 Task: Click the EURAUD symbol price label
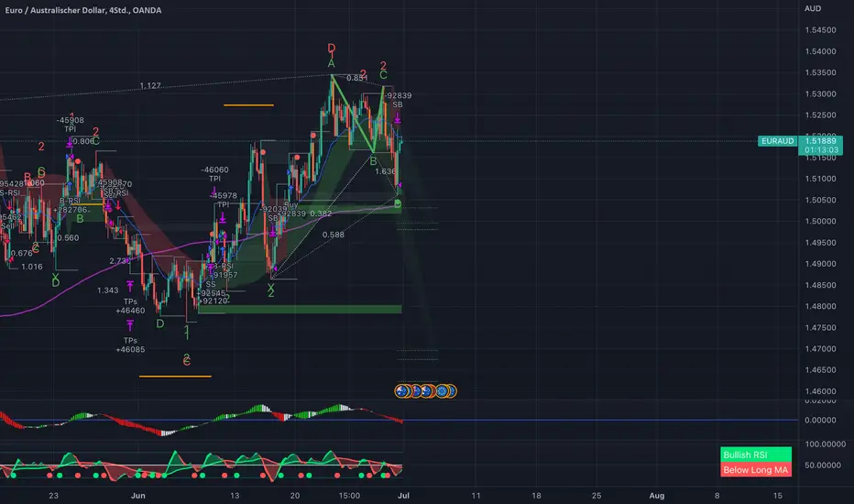click(x=777, y=141)
